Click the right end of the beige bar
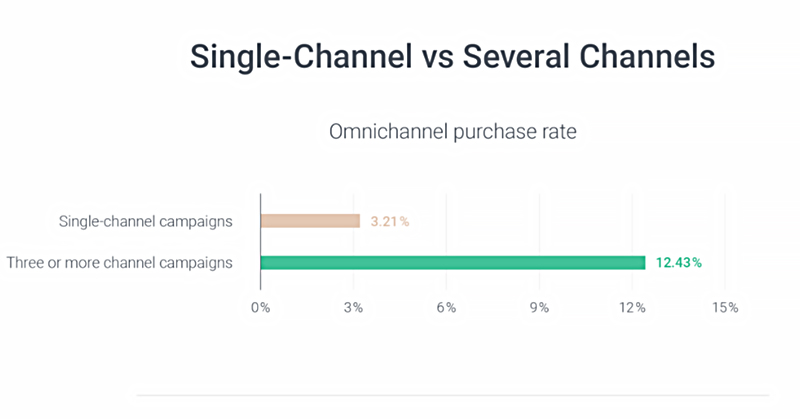The width and height of the screenshot is (800, 419). pos(358,221)
